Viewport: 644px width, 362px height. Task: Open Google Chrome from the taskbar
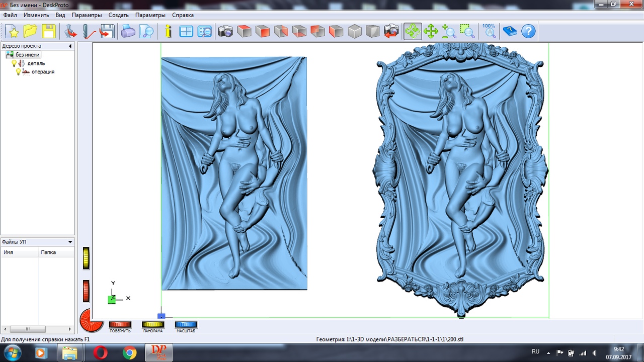129,353
